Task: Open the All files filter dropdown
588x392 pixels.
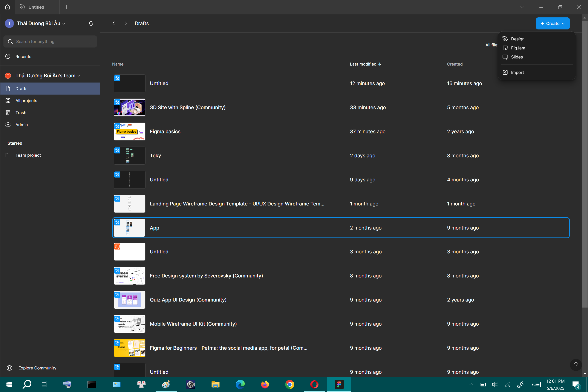Action: [x=491, y=45]
